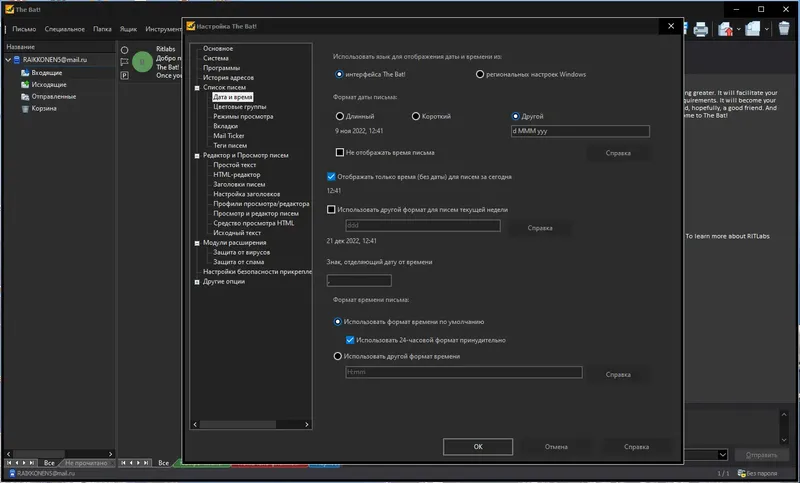
Task: Open dropdown arrow beside envelope-with-arrow toolbar icon
Action: [x=738, y=29]
